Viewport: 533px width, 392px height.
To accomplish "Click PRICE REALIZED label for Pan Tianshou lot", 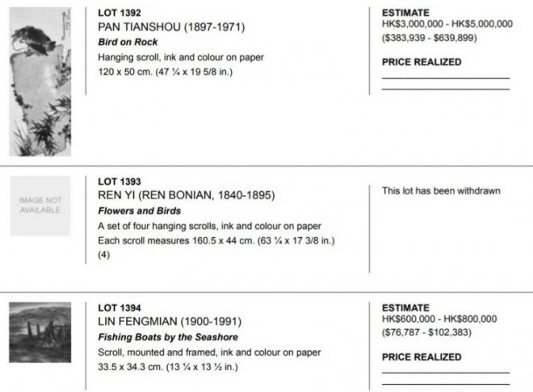I will [422, 61].
